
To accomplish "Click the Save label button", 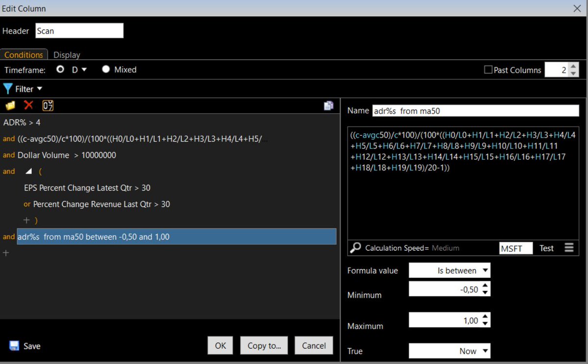I will coord(32,346).
